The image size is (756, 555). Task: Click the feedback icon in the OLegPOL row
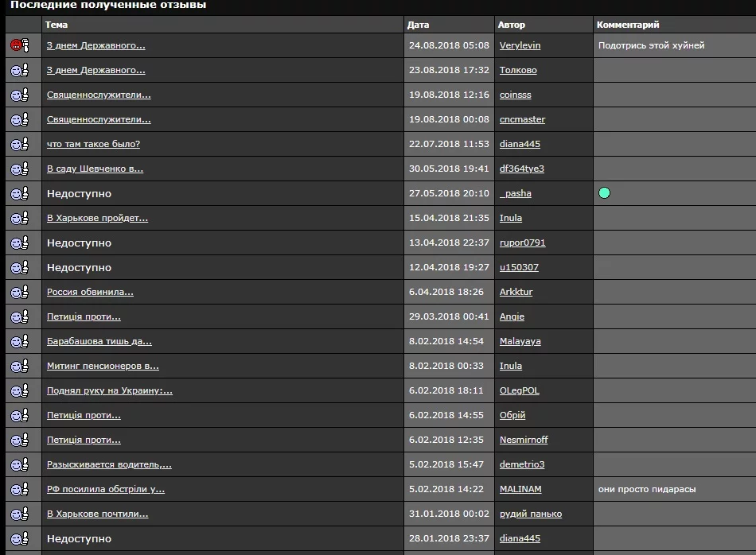[19, 390]
